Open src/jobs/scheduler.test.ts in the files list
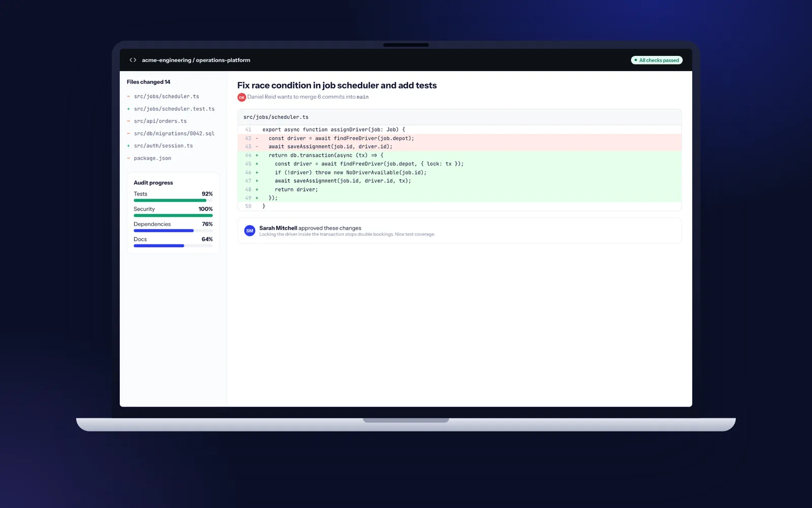812x508 pixels. 174,109
